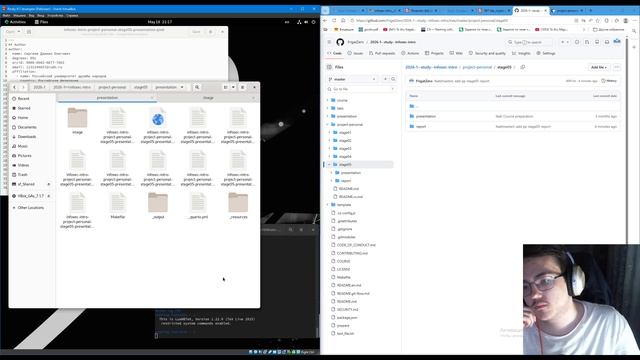The width and height of the screenshot is (640, 360).
Task: Click the stage05 segment in Files path bar
Action: click(141, 87)
